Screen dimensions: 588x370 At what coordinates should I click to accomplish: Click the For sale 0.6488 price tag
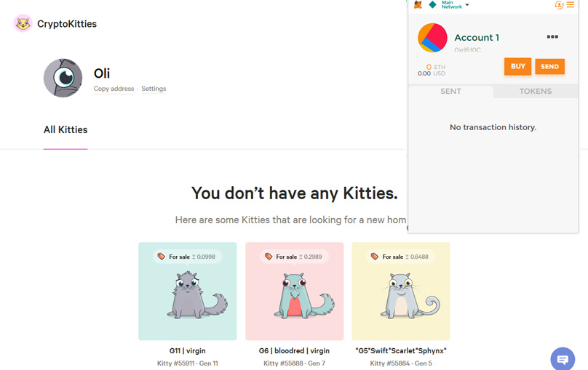pos(400,257)
